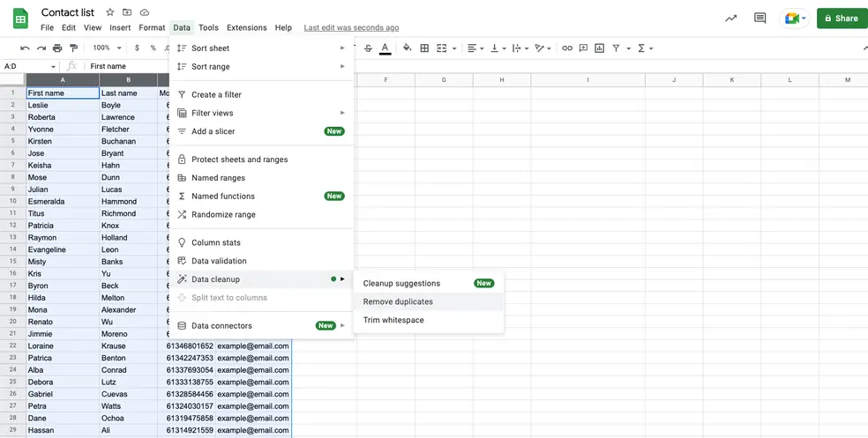Select Cleanup suggestions
The image size is (868, 438).
pyautogui.click(x=429, y=283)
